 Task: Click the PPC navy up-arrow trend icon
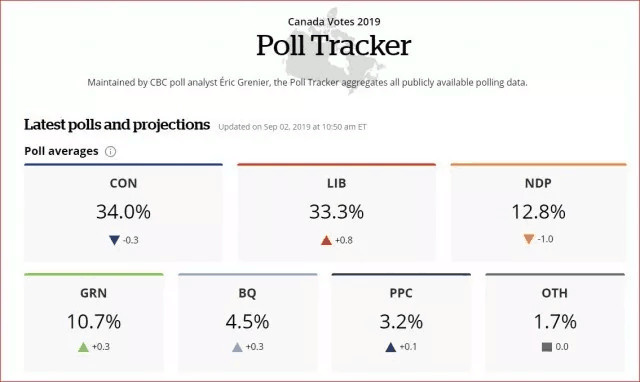[x=391, y=347]
